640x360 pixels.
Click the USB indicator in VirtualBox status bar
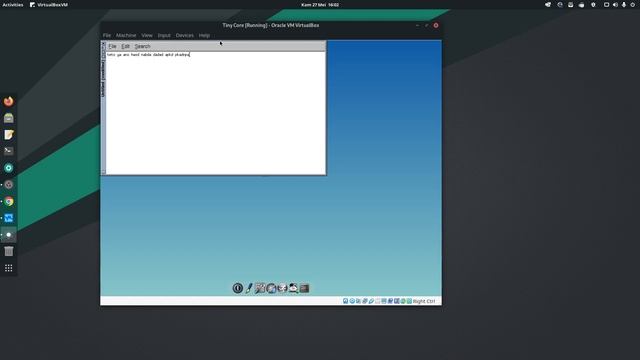pyautogui.click(x=371, y=301)
